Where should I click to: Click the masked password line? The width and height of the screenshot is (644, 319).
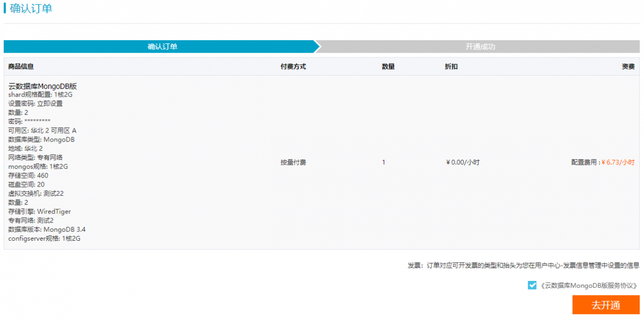pyautogui.click(x=30, y=121)
